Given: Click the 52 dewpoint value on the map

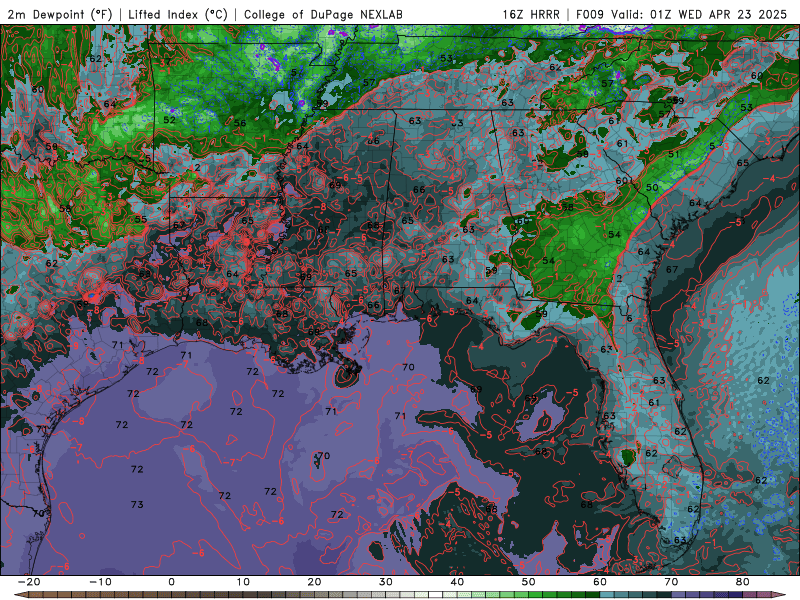Looking at the screenshot, I should (169, 120).
